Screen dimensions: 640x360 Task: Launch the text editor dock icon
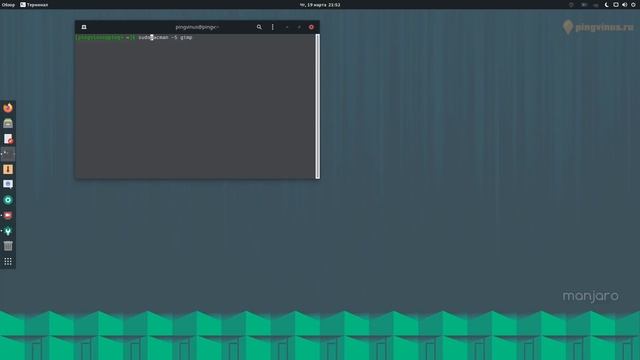(8, 139)
